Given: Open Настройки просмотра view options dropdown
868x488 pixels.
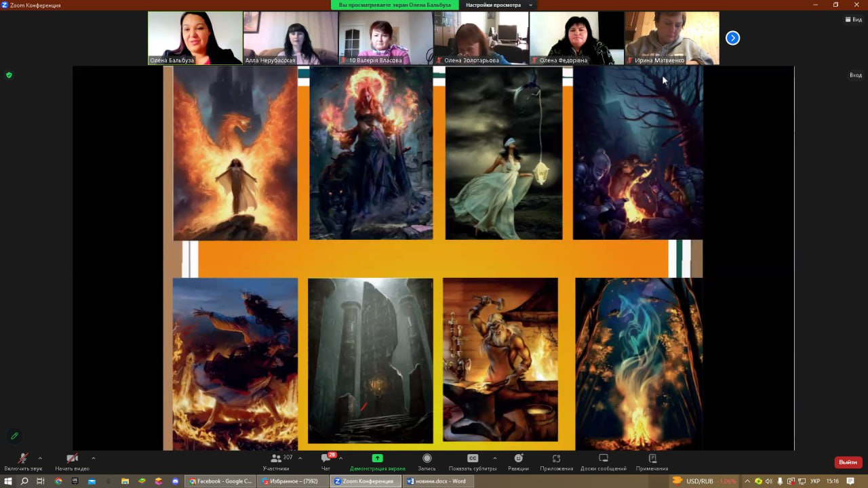Looking at the screenshot, I should [499, 5].
